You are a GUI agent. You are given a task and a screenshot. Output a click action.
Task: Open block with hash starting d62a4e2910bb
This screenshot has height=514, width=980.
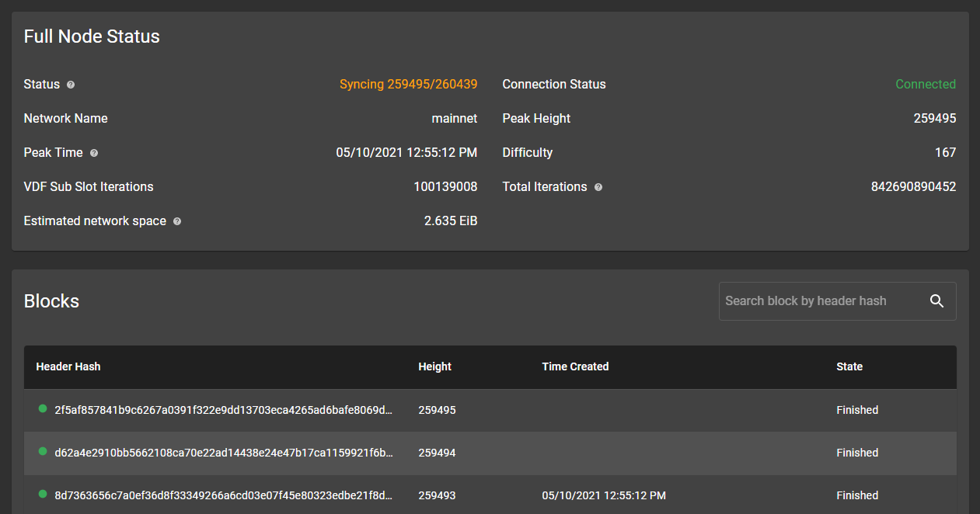[x=224, y=453]
